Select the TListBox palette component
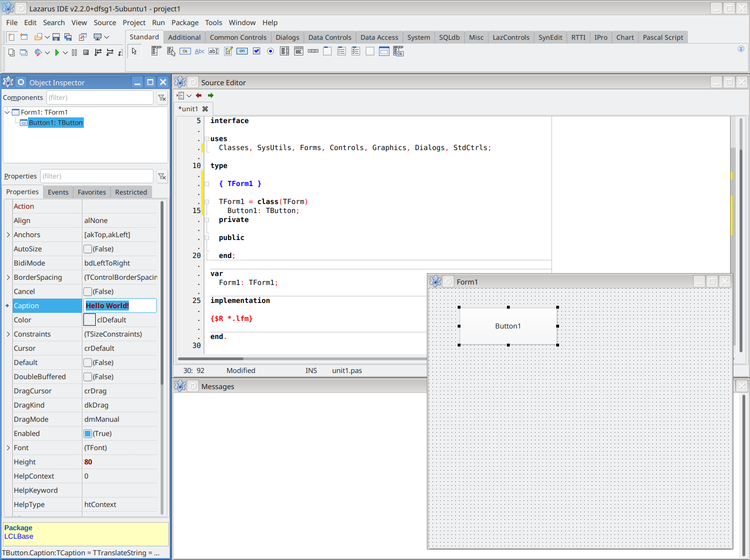The image size is (750, 560). click(x=285, y=51)
